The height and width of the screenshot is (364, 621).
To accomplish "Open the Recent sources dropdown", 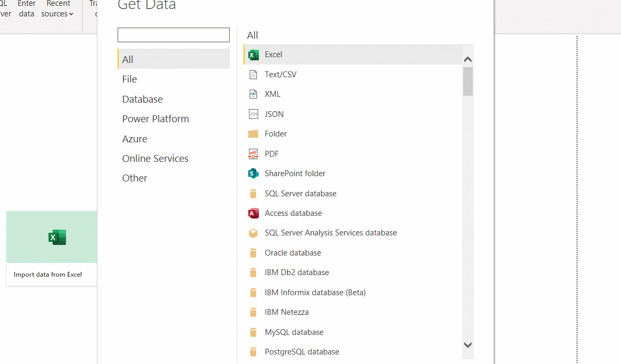I will [58, 10].
